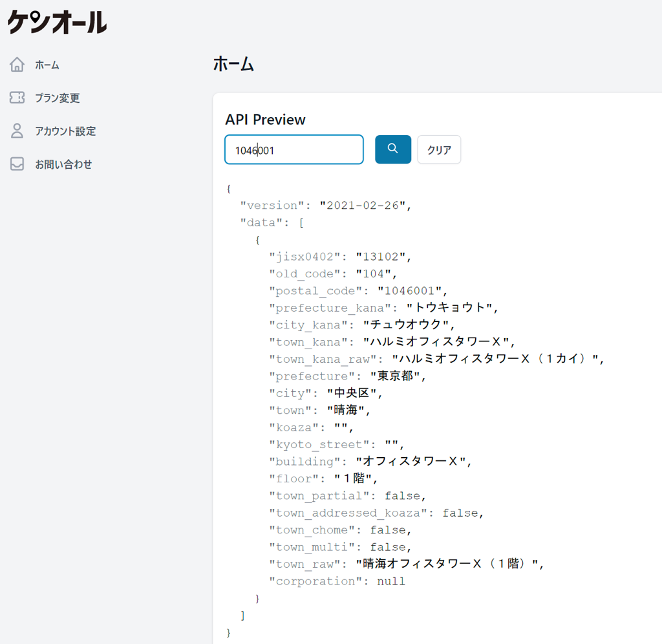Image resolution: width=662 pixels, height=644 pixels.
Task: Select the "corporation": null line
Action: coord(337,581)
